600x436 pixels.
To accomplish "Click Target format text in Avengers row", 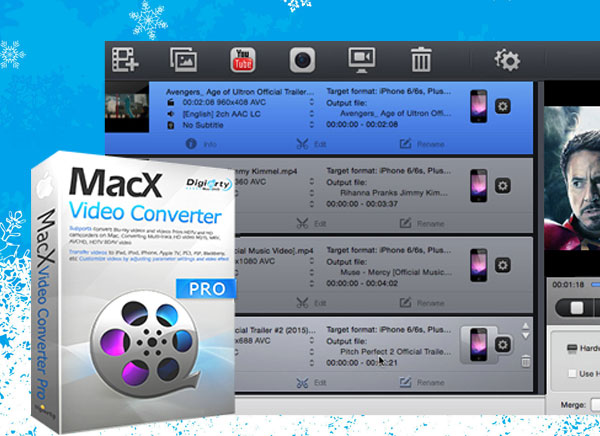I will [x=388, y=91].
